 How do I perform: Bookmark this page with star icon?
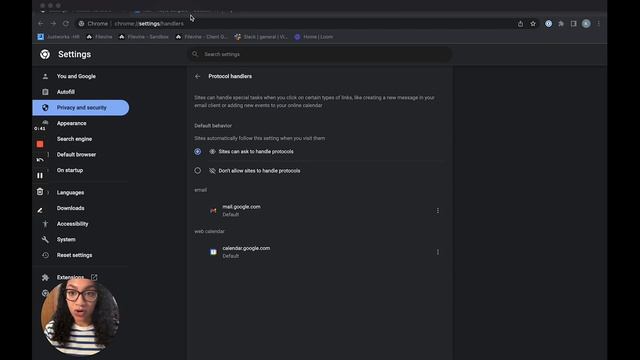point(533,24)
